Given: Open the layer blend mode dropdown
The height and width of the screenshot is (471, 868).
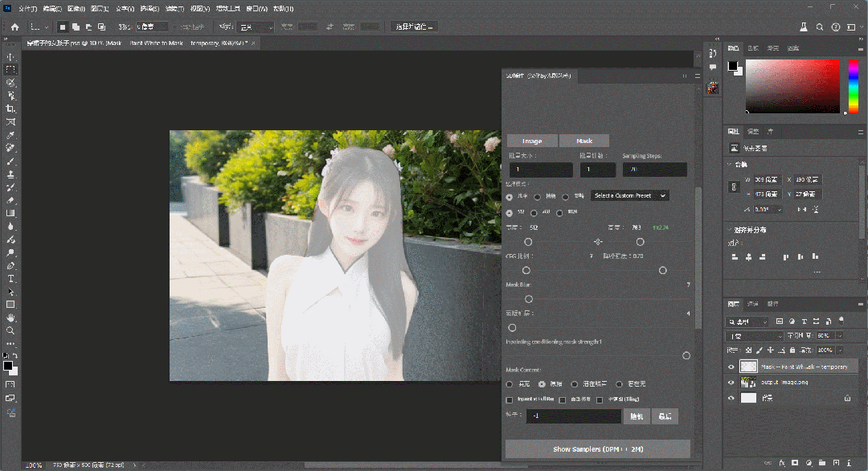Looking at the screenshot, I should (x=755, y=336).
